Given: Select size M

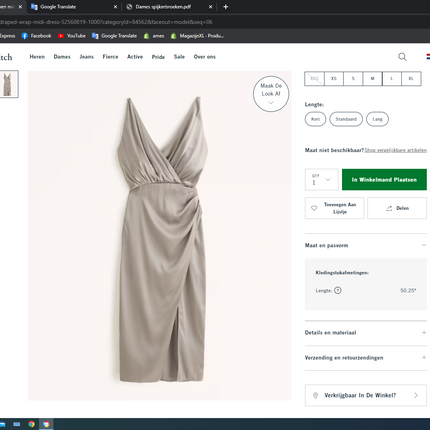Looking at the screenshot, I should (x=372, y=79).
